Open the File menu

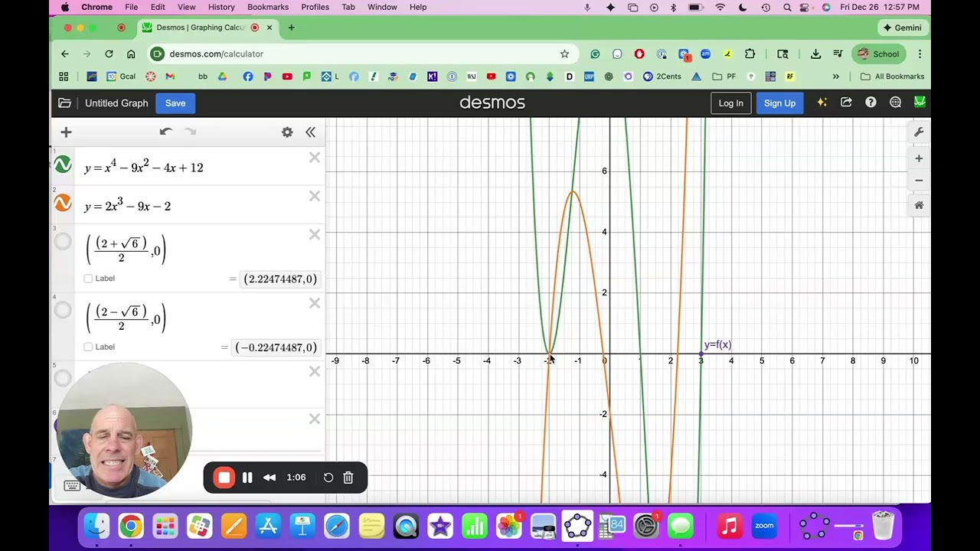(132, 7)
